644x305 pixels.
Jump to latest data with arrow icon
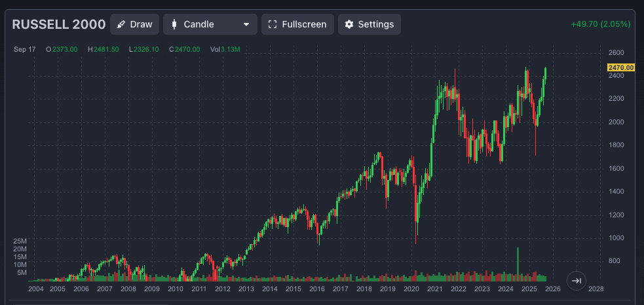click(x=576, y=280)
